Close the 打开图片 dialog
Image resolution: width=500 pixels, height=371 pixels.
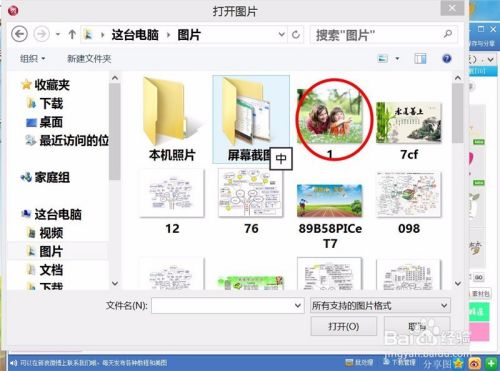click(x=452, y=8)
